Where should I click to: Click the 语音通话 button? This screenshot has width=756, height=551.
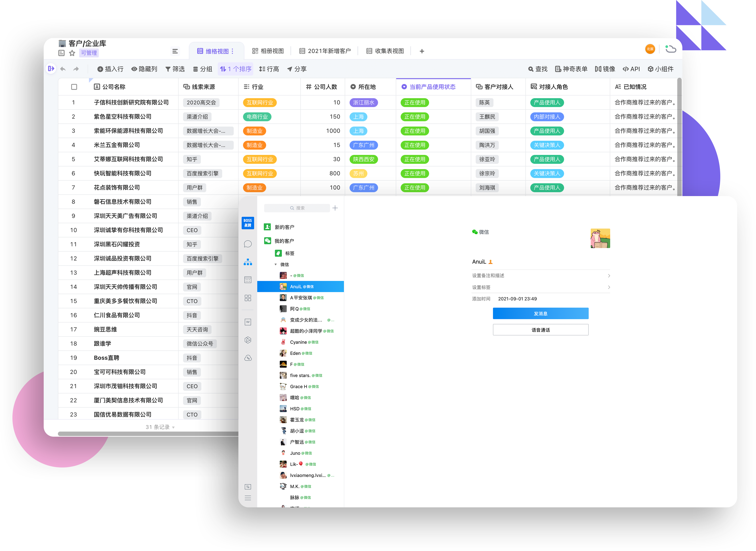pos(540,330)
